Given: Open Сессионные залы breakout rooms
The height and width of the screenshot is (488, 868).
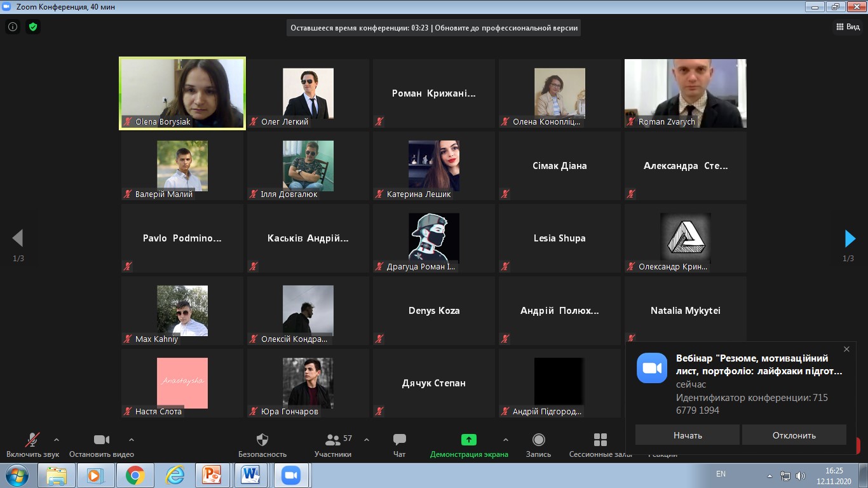Looking at the screenshot, I should coord(600,445).
